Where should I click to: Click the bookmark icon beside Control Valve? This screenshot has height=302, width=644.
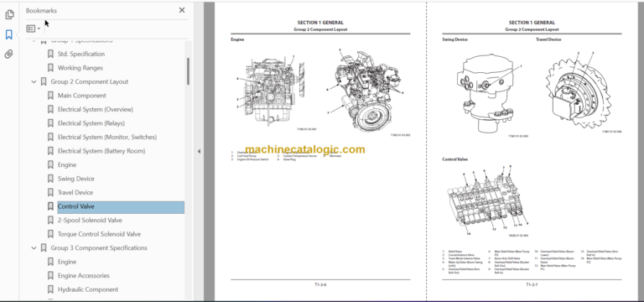50,206
